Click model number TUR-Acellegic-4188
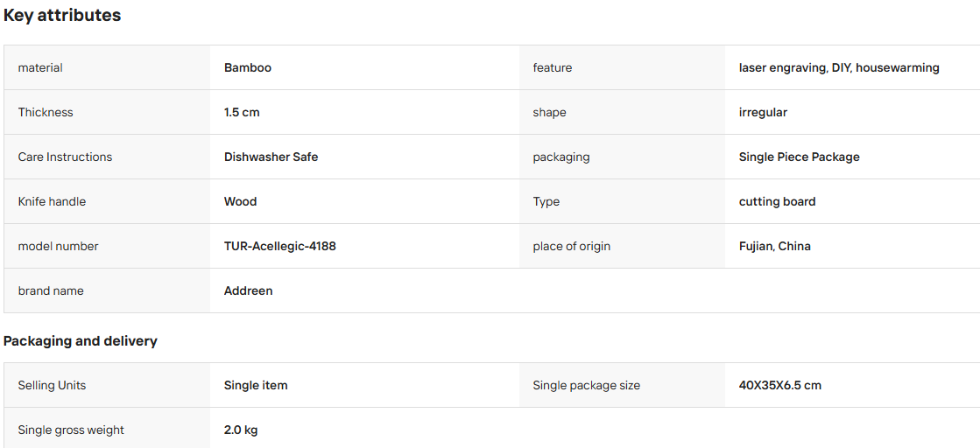 (x=280, y=246)
